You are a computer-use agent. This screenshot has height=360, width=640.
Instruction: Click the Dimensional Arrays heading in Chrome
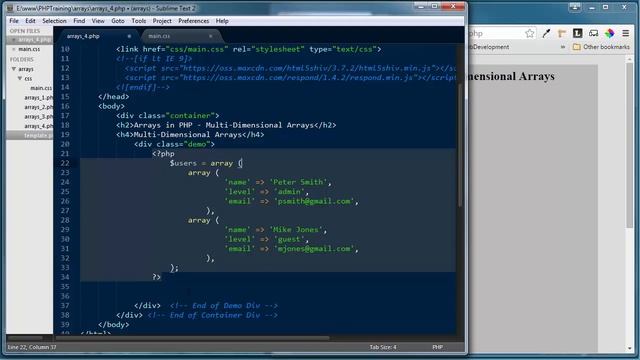[x=510, y=76]
